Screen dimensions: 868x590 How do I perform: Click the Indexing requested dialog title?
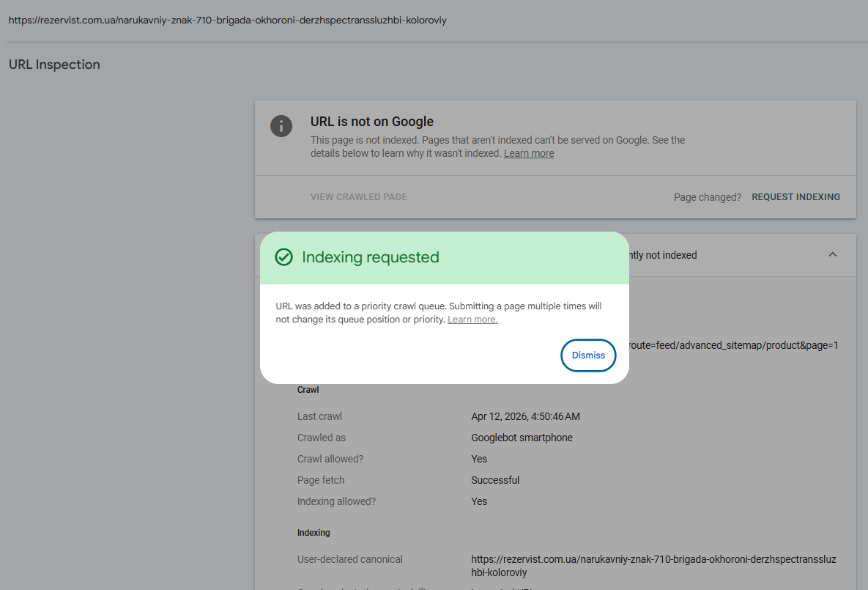[x=371, y=257]
